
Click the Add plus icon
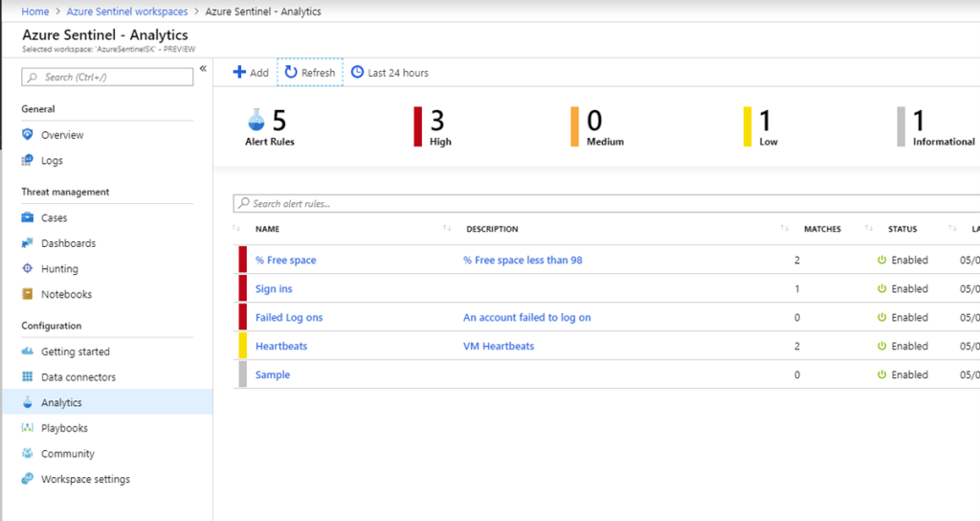238,73
